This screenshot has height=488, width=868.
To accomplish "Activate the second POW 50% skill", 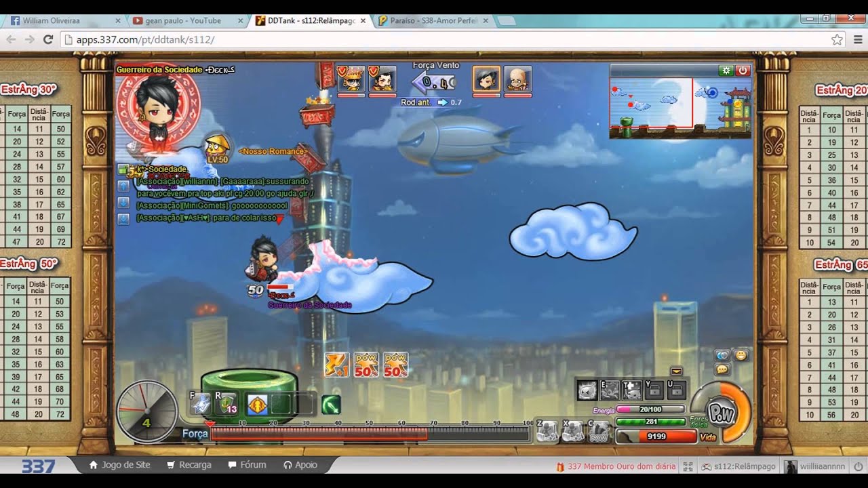I will pyautogui.click(x=395, y=365).
